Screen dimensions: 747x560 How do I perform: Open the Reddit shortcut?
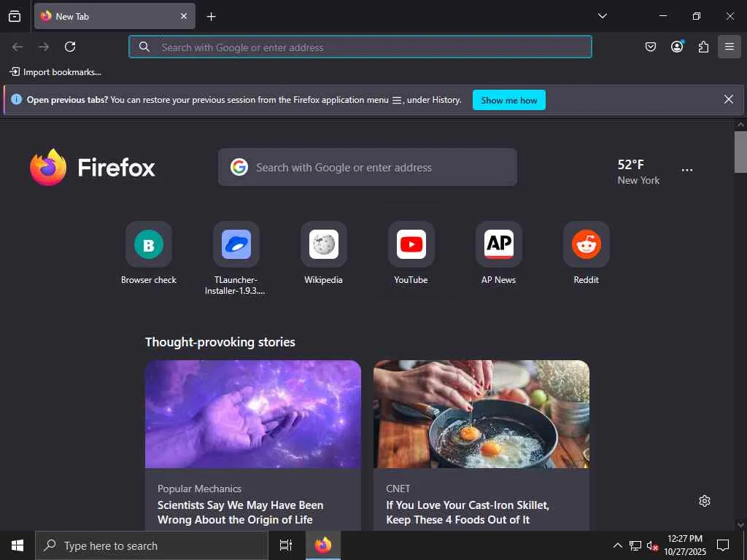pos(587,254)
